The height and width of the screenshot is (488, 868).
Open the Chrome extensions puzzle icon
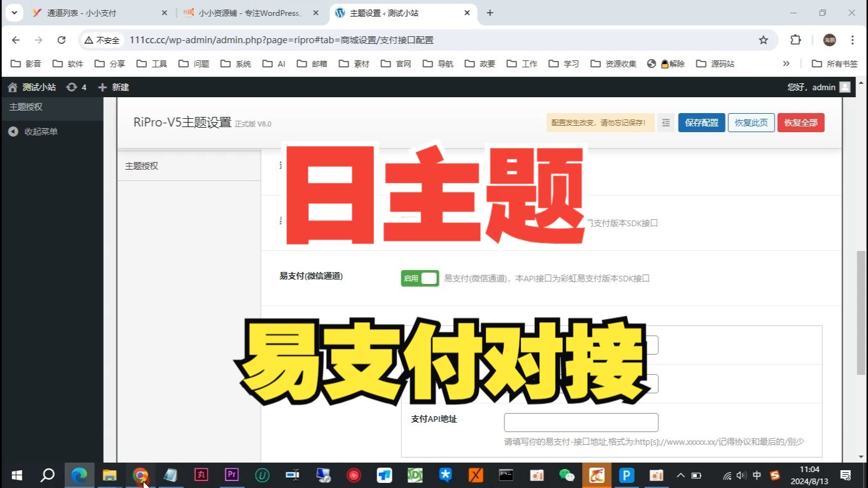(x=795, y=39)
